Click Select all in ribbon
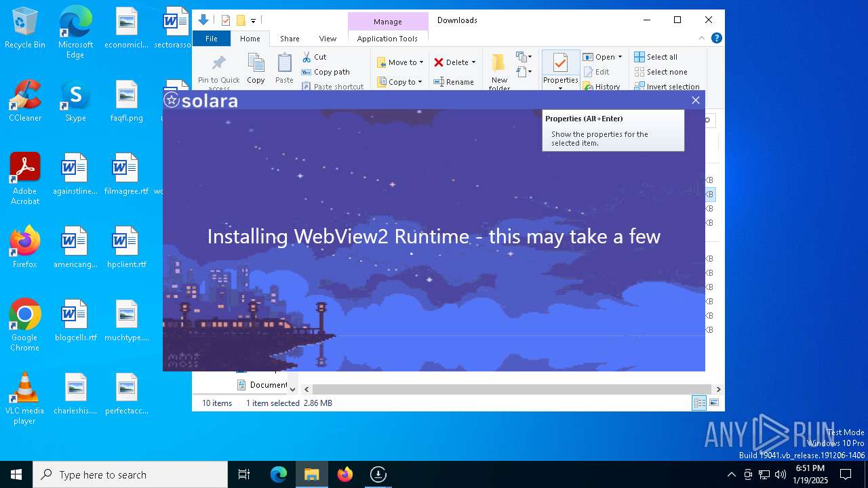The width and height of the screenshot is (868, 488). coord(656,57)
